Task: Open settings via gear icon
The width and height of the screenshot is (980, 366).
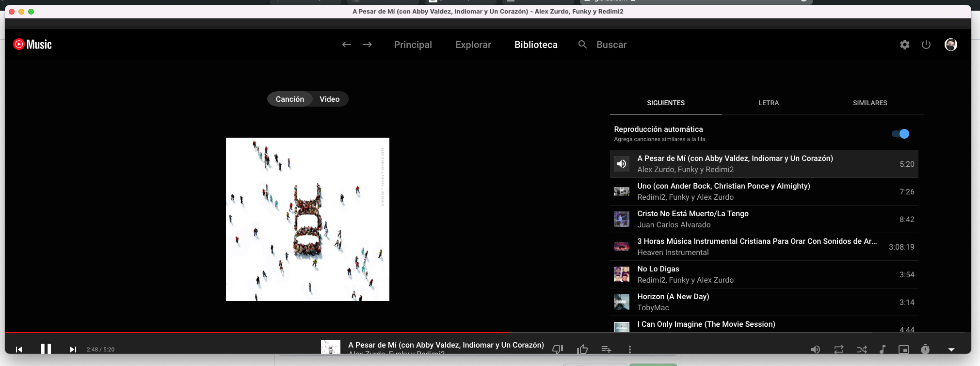Action: (905, 45)
